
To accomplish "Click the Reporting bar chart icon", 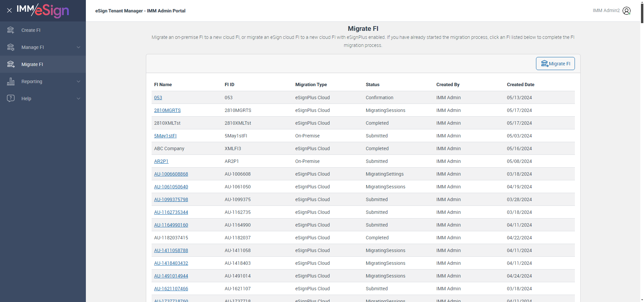I will click(x=11, y=81).
